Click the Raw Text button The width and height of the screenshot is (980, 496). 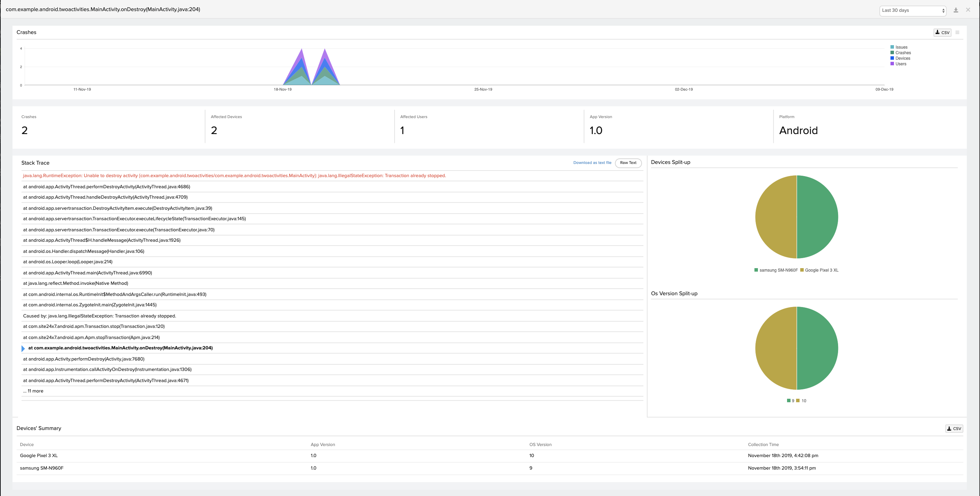click(628, 163)
